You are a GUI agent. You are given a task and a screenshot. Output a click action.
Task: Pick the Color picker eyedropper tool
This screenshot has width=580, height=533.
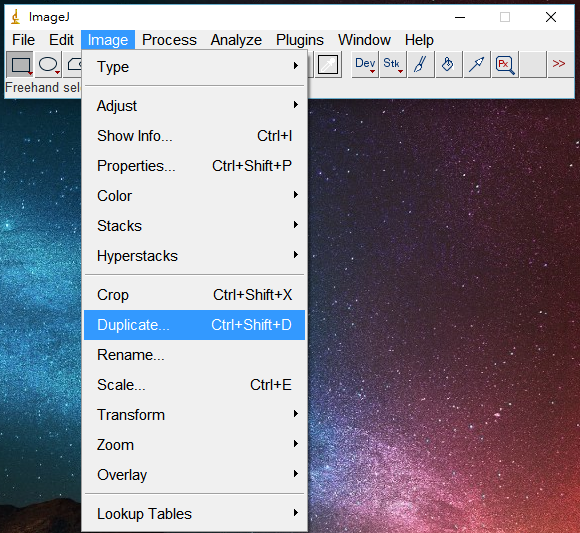(x=328, y=65)
